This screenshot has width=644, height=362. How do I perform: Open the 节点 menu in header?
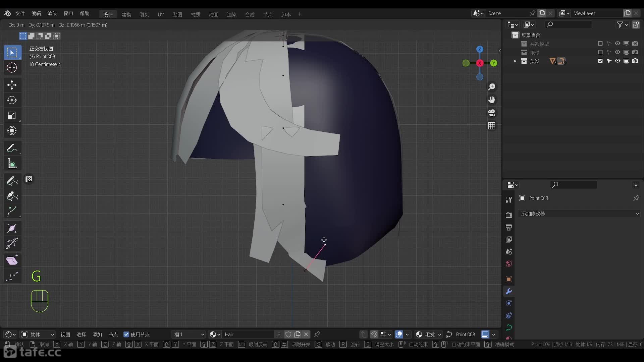coord(113,335)
